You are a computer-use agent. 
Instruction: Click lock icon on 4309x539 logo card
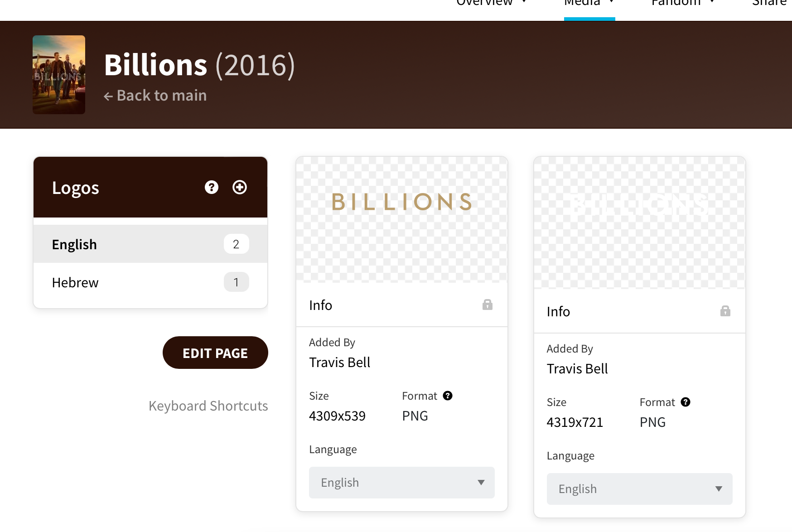(x=488, y=305)
